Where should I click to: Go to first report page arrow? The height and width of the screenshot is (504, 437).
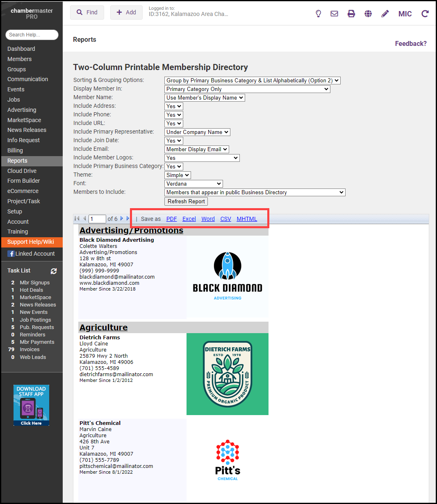77,218
